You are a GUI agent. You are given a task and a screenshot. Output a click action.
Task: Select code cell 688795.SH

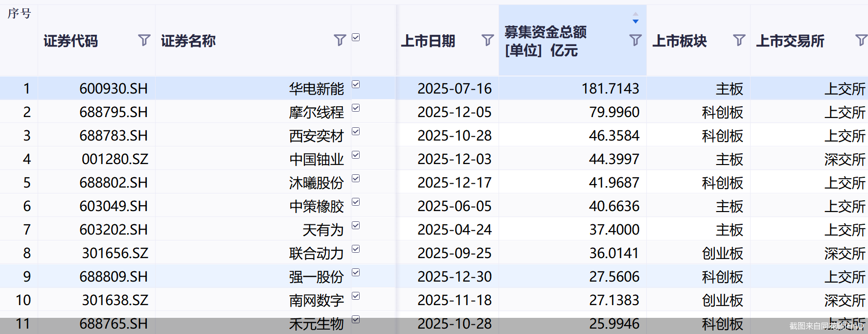point(114,112)
